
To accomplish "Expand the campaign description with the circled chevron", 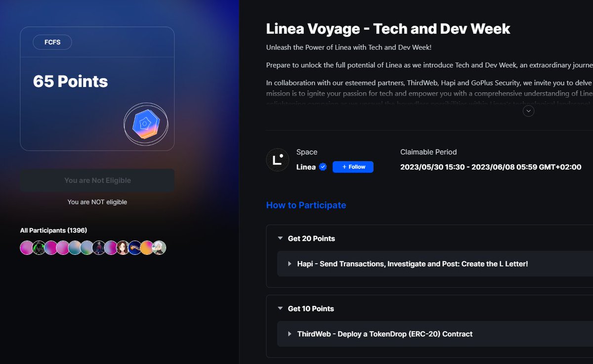I will (x=529, y=111).
